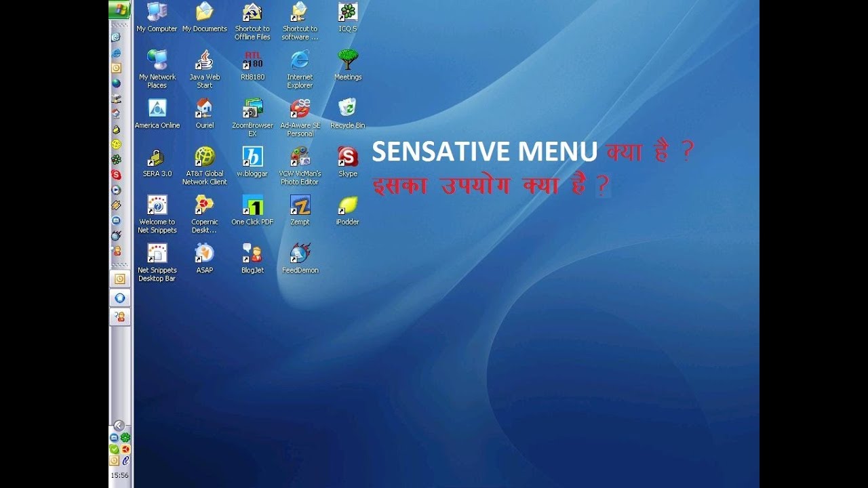868x488 pixels.
Task: Select the Shortcut to Offline Files icon
Action: (252, 21)
